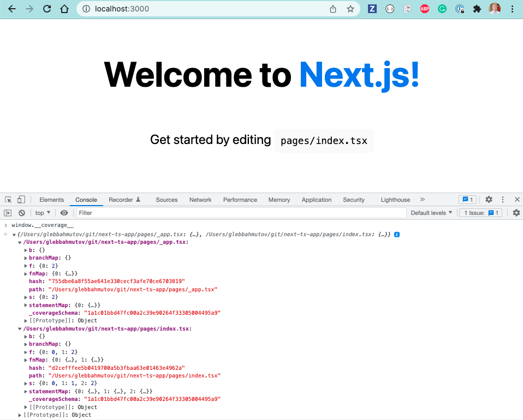The height and width of the screenshot is (420, 523).
Task: Open the Chrome three-dot menu
Action: (512, 9)
